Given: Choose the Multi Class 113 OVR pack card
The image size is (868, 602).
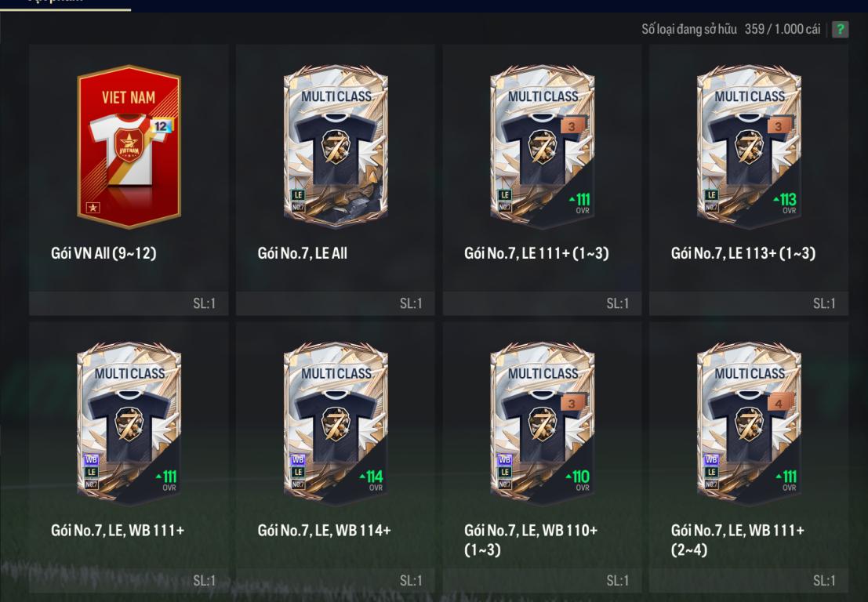Looking at the screenshot, I should (x=749, y=147).
